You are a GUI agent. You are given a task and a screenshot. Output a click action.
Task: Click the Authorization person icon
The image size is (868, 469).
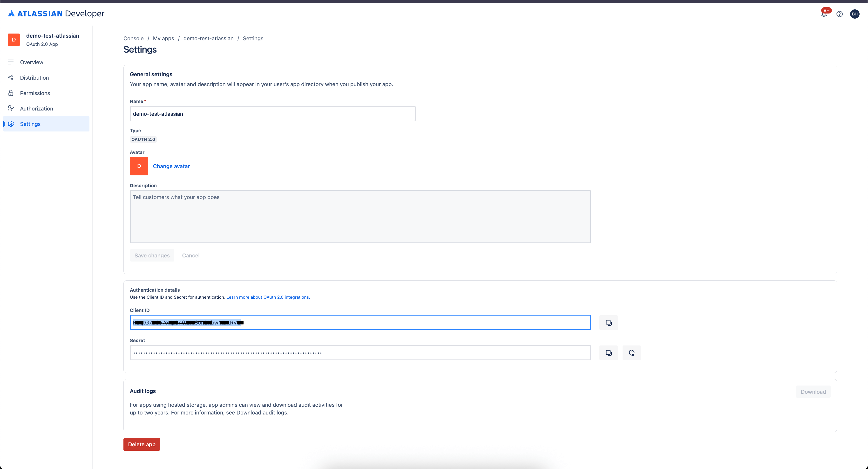[11, 109]
